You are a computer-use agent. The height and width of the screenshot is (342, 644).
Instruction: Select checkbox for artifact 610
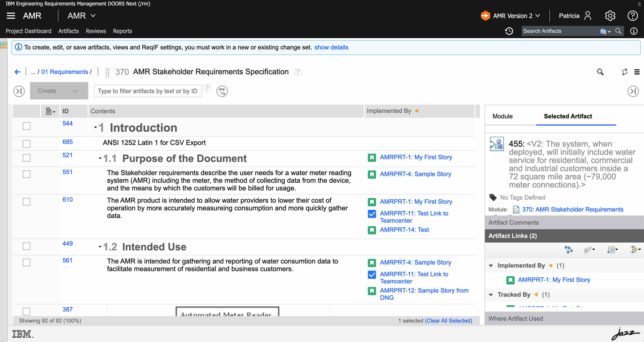pyautogui.click(x=26, y=202)
